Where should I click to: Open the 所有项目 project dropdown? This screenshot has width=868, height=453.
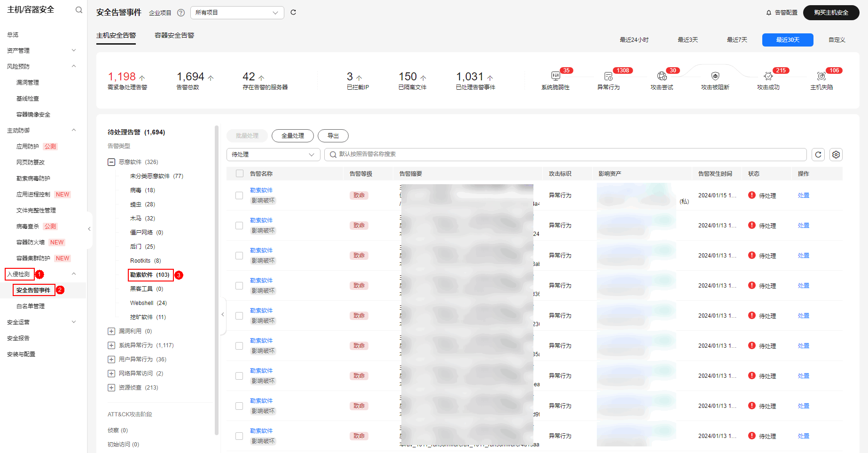[237, 13]
